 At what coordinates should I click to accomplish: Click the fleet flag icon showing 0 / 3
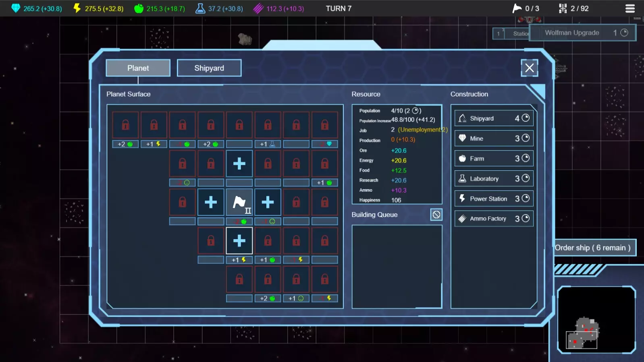[517, 8]
